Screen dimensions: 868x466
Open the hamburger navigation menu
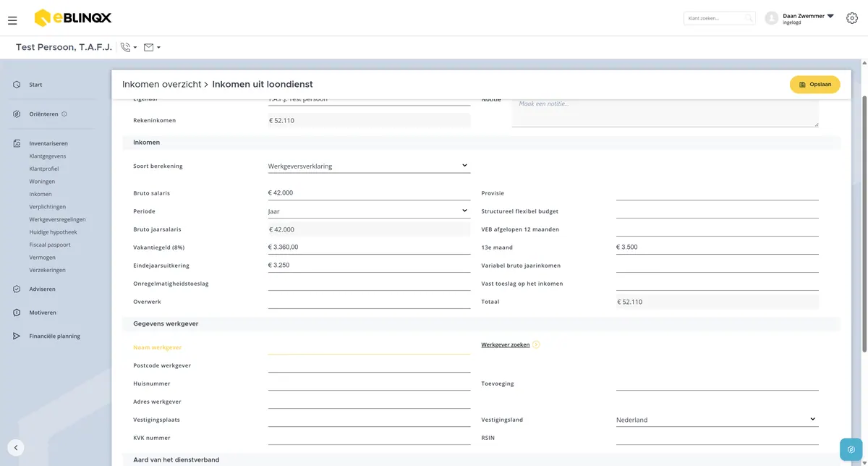(12, 20)
